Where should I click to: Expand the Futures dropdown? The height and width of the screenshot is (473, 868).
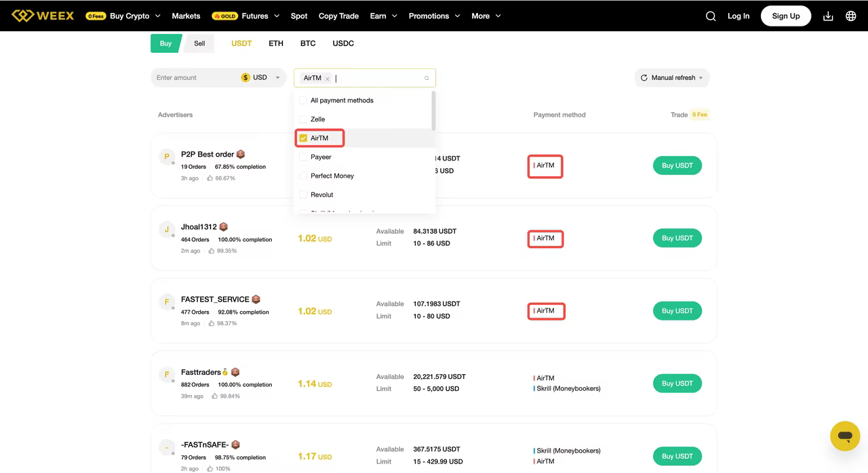(x=260, y=16)
